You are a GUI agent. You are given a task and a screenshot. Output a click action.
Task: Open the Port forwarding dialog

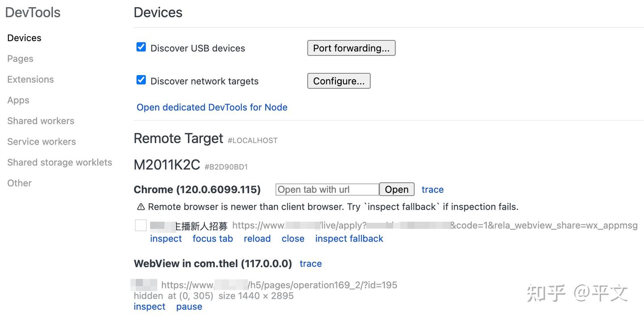(352, 48)
